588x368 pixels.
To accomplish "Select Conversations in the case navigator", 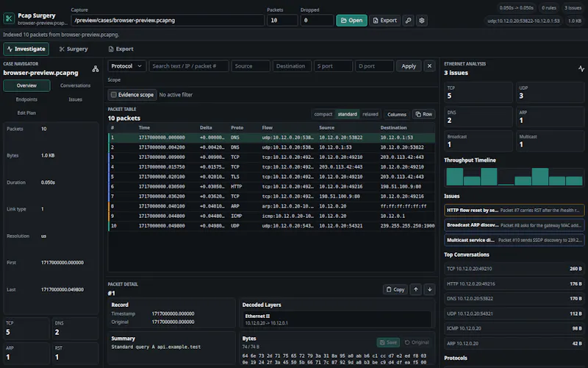I will click(x=76, y=85).
